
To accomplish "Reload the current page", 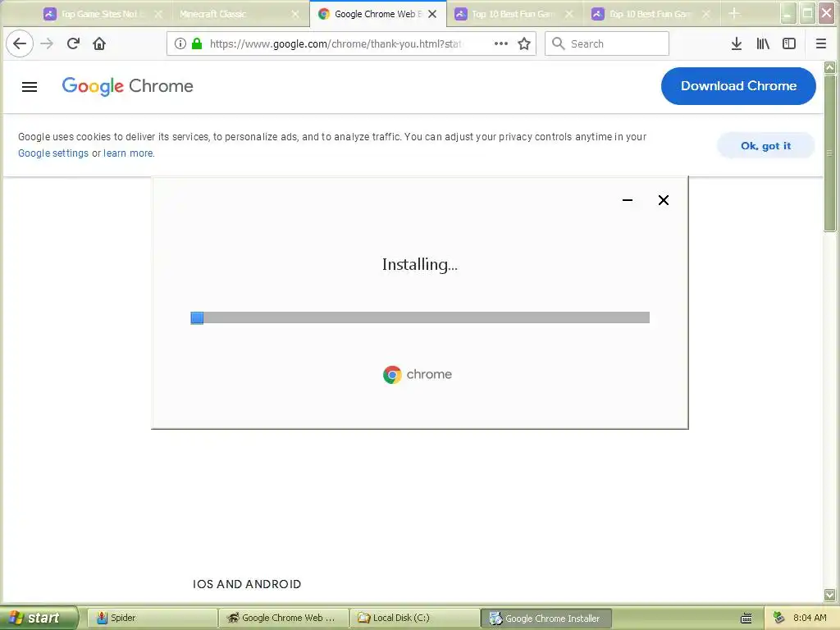I will [x=73, y=43].
